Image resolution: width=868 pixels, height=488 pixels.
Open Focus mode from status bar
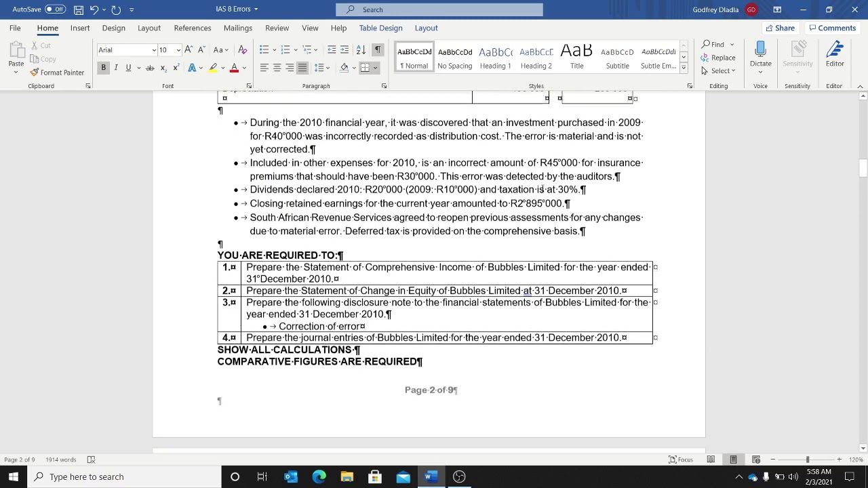coord(680,460)
